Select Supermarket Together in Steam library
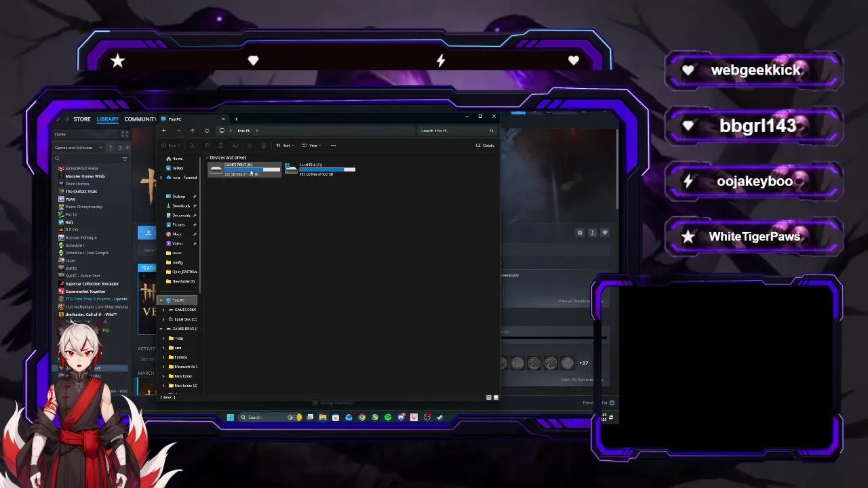Screen dimensions: 868x488 pyautogui.click(x=85, y=291)
